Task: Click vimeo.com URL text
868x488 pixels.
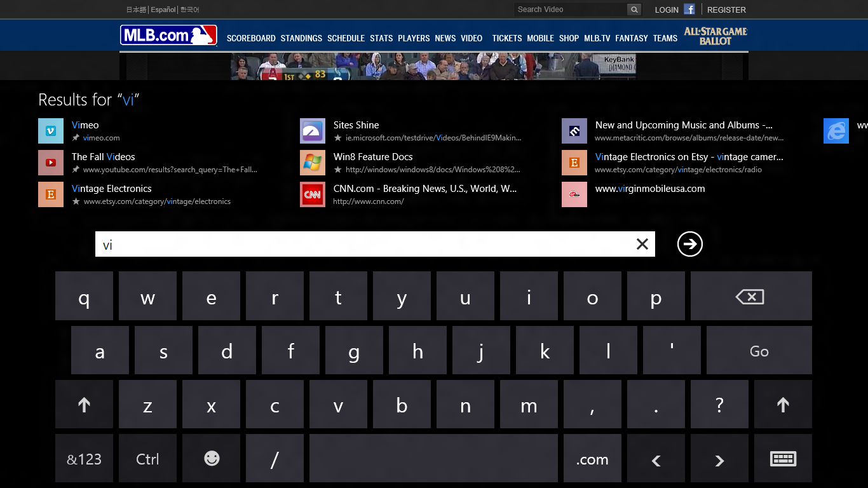Action: (101, 138)
